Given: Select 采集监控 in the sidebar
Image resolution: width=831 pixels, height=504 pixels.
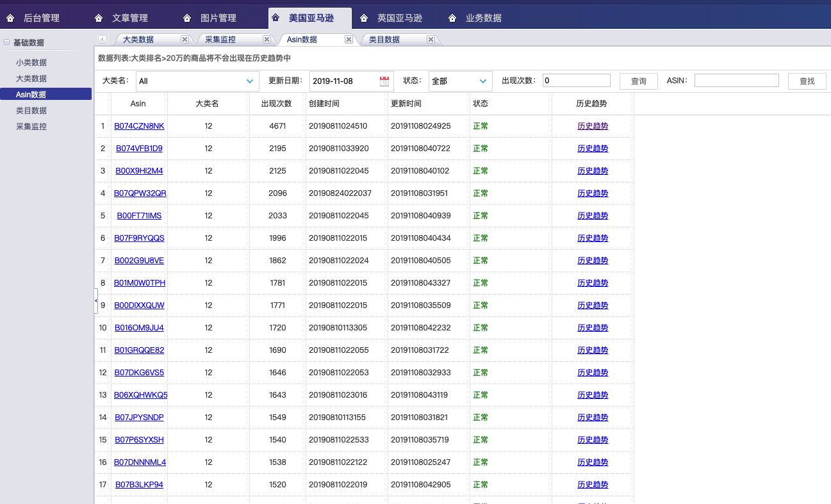Looking at the screenshot, I should point(31,126).
